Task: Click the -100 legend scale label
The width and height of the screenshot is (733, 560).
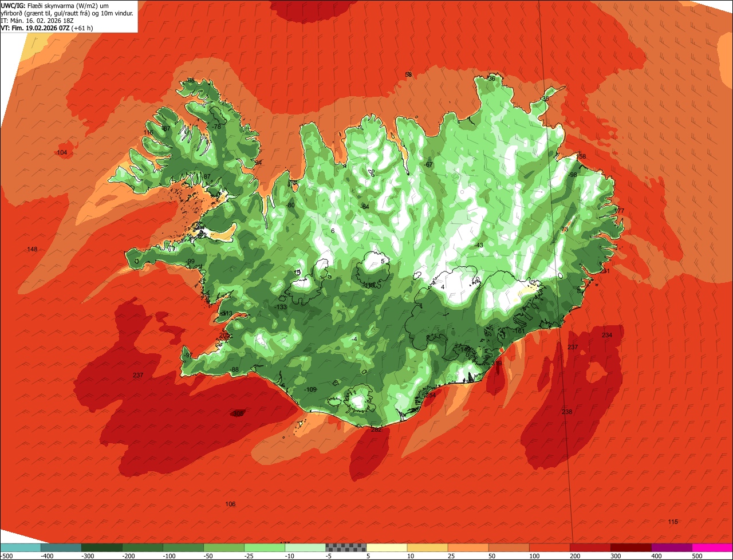Action: coord(168,555)
